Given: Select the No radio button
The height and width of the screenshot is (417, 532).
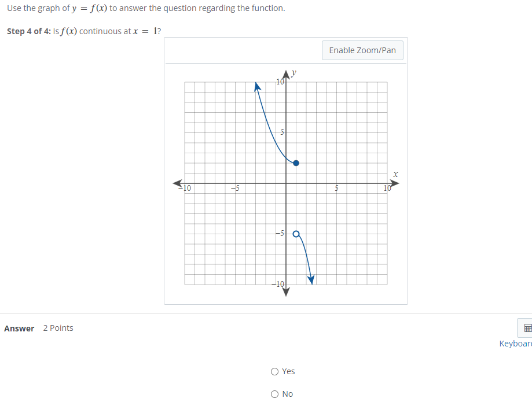Looking at the screenshot, I should 275,394.
